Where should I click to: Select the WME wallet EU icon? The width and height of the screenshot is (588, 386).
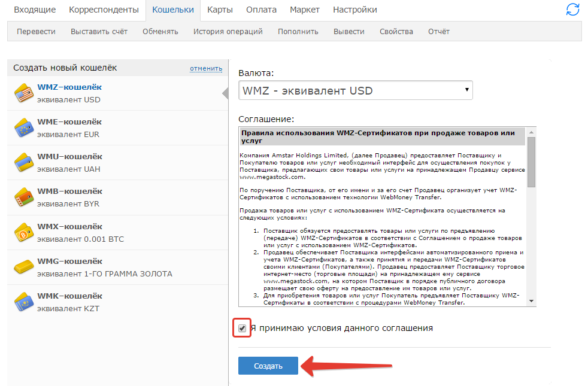[x=23, y=128]
